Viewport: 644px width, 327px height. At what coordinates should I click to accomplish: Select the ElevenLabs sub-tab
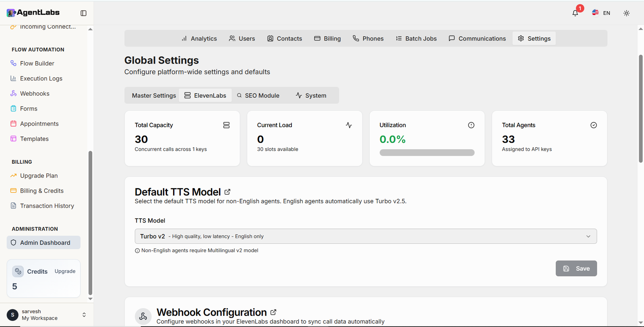tap(205, 96)
